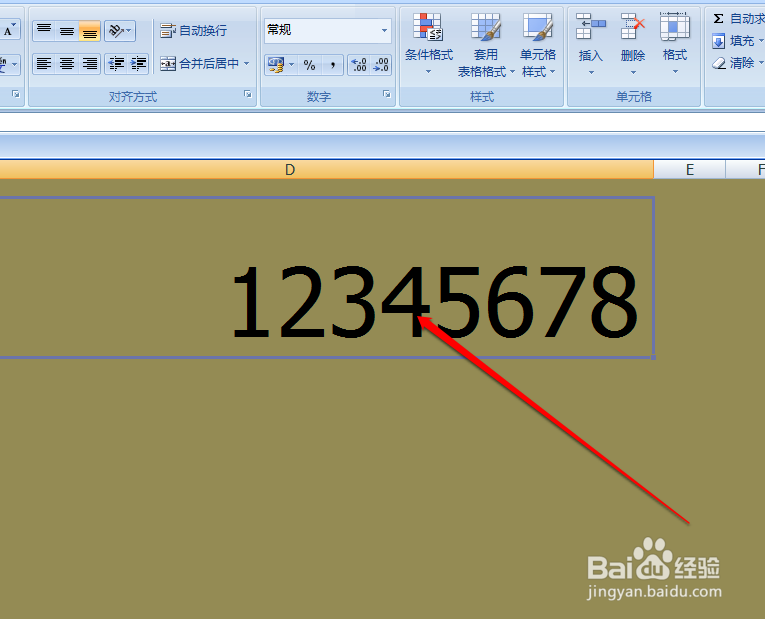765x619 pixels.
Task: Open the text orientation dropdown
Action: (x=120, y=31)
